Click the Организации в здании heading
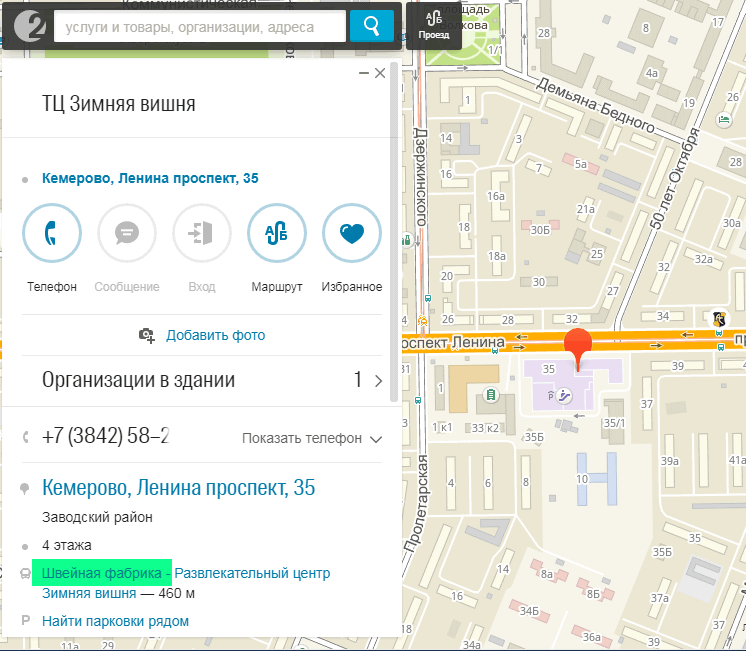Viewport: 746px width, 651px height. (138, 380)
